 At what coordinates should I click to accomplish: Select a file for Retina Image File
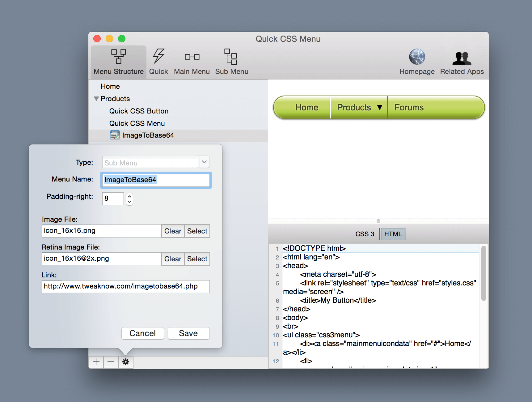coord(197,259)
